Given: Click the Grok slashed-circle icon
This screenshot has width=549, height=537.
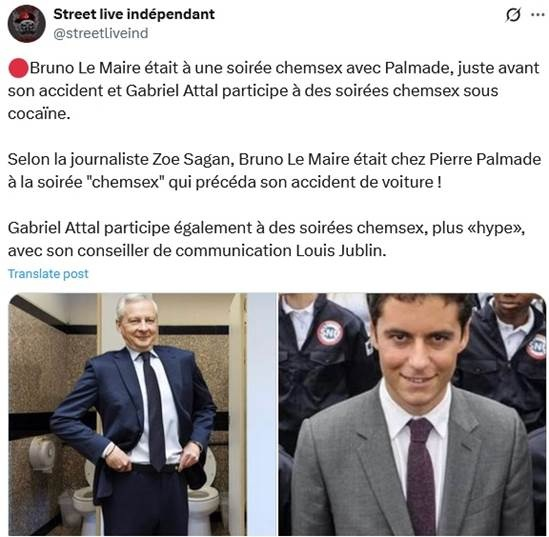Looking at the screenshot, I should click(513, 15).
